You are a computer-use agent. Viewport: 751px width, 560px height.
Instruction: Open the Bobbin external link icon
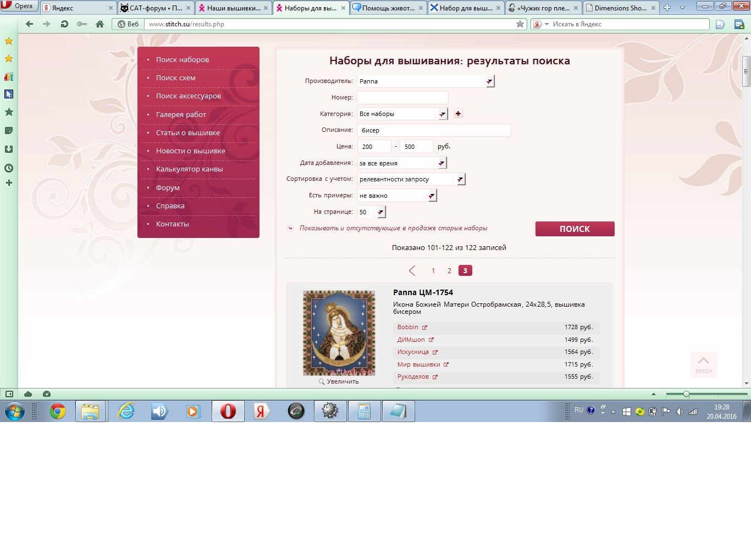(x=424, y=328)
